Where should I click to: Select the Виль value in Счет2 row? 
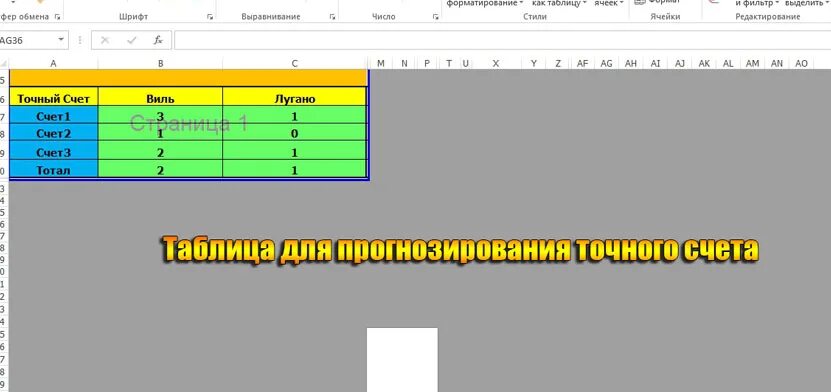click(161, 132)
